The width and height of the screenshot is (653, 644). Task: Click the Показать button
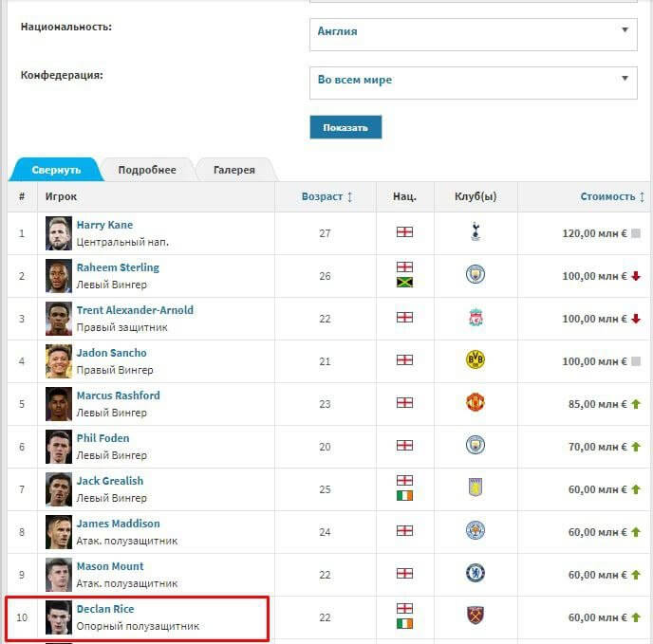click(345, 127)
